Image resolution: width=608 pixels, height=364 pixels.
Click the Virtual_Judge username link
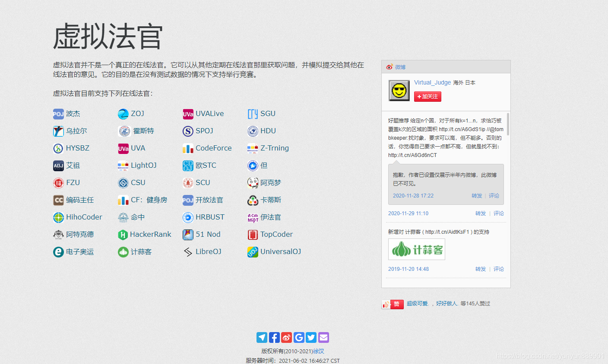[432, 82]
